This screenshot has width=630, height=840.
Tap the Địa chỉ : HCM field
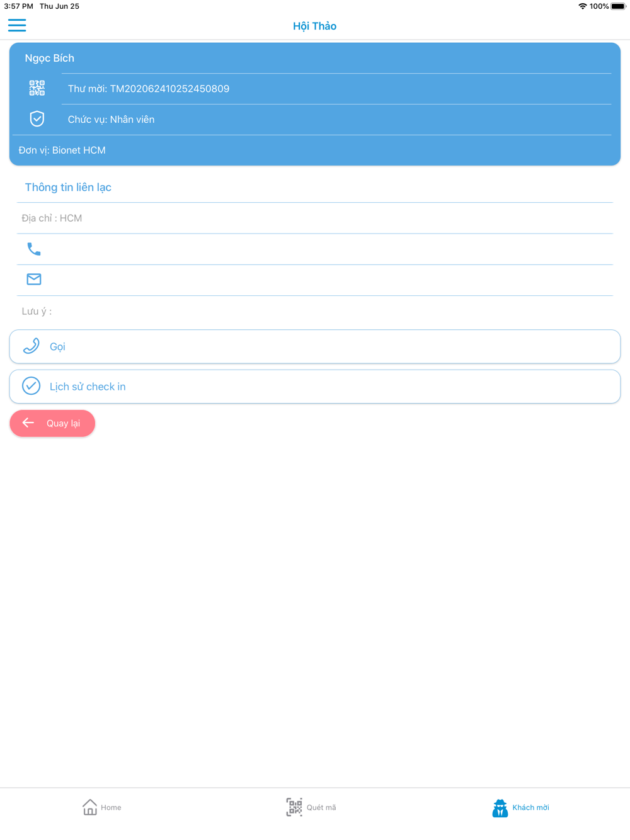point(315,218)
